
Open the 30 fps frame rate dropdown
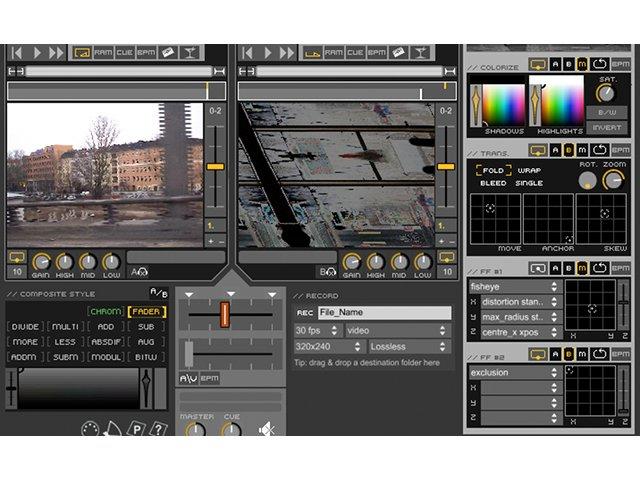coord(317,331)
